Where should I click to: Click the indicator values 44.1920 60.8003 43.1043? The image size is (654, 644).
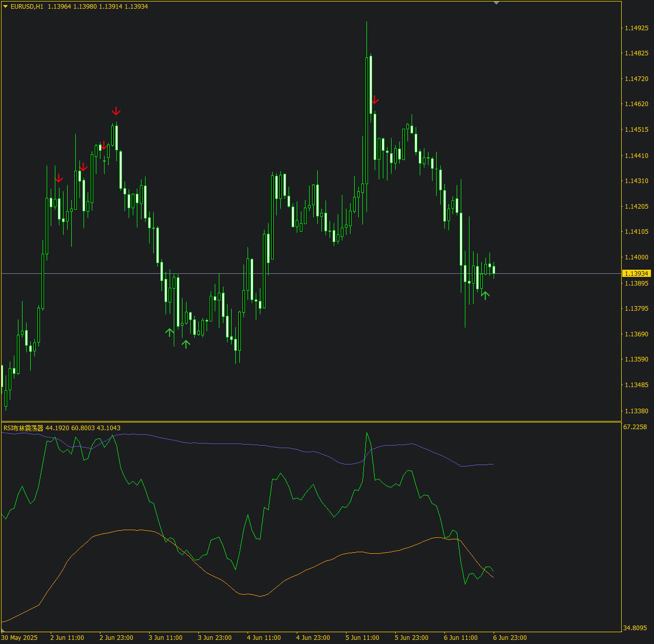click(x=83, y=428)
